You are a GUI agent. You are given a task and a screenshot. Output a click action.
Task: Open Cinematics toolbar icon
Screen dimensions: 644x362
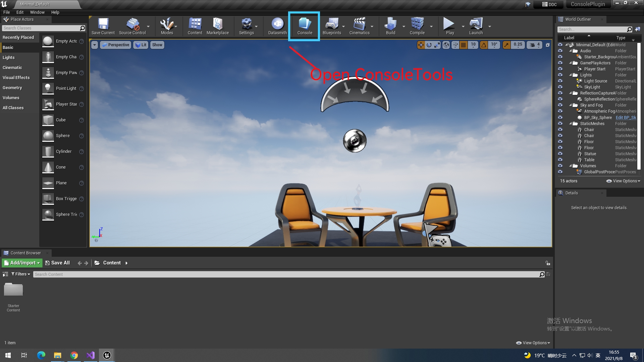(x=359, y=26)
